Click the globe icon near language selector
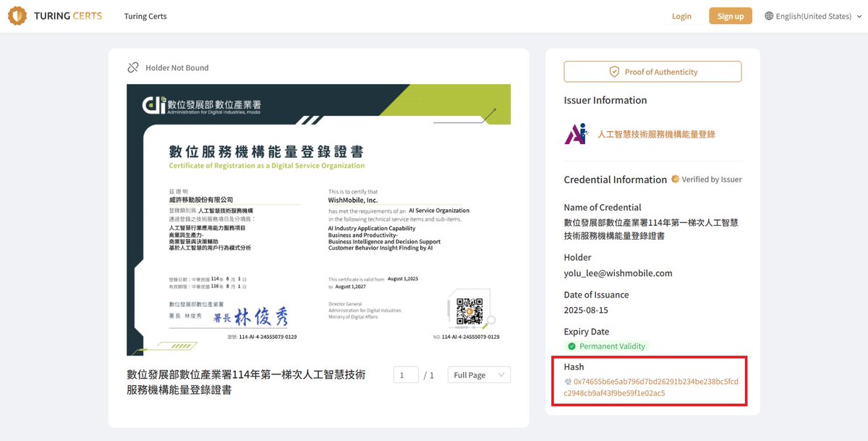 click(x=769, y=15)
